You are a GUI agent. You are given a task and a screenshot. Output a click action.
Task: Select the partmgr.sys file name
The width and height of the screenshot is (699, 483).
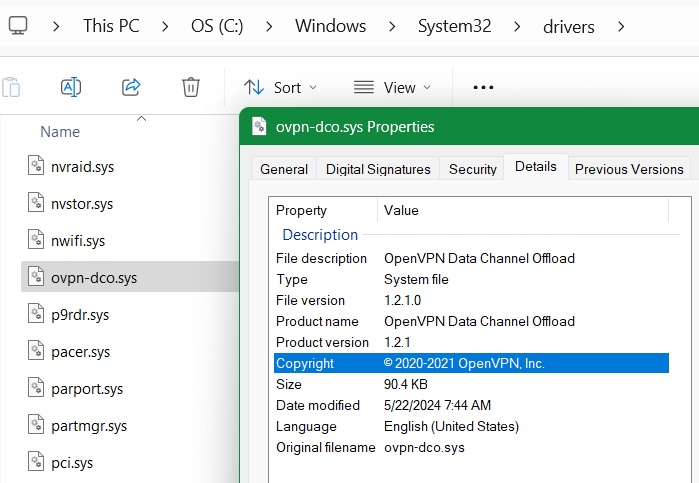click(x=89, y=425)
